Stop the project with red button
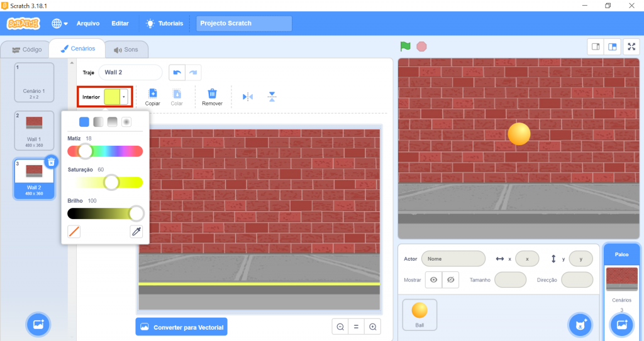 pyautogui.click(x=421, y=46)
